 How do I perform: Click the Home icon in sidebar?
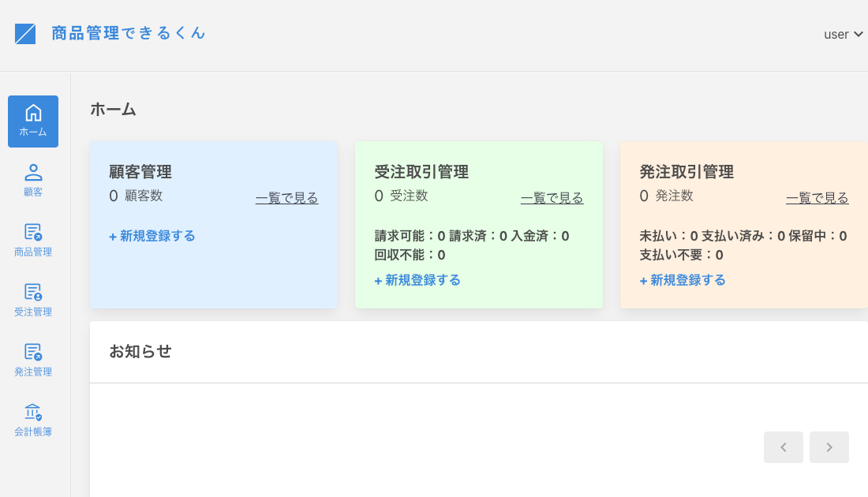pos(33,114)
